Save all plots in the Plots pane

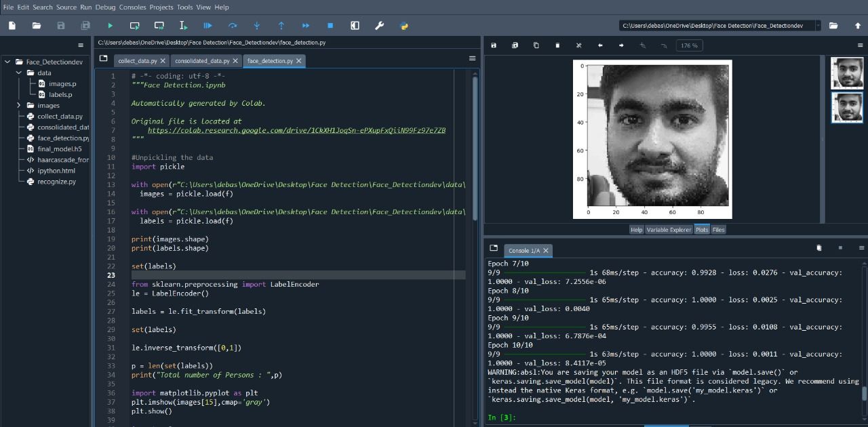pos(514,45)
